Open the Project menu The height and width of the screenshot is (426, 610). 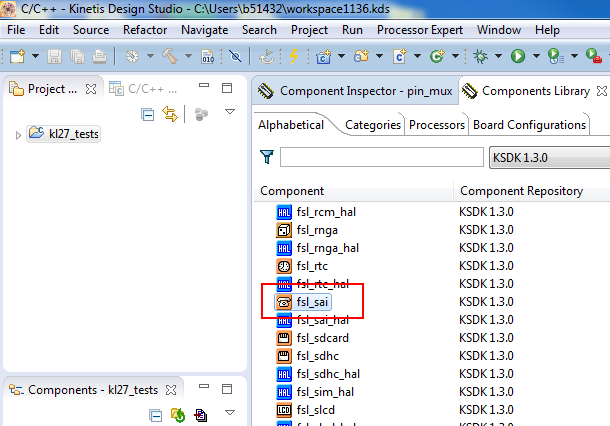(x=309, y=30)
